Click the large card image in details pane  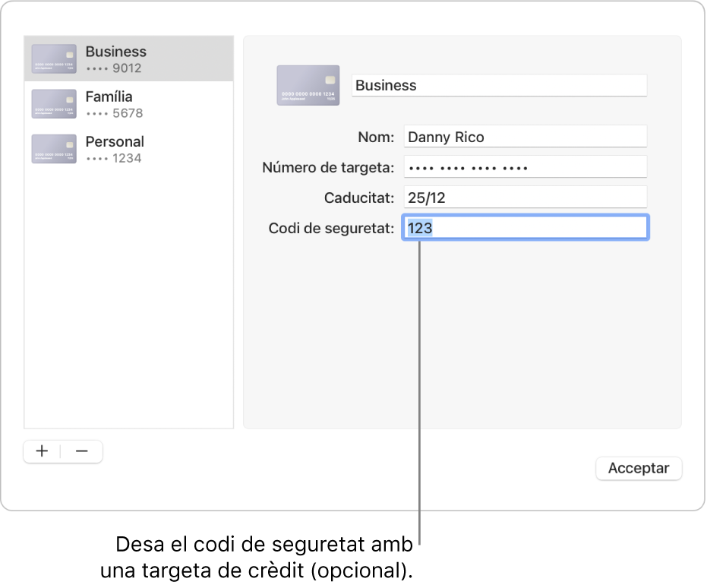(x=308, y=85)
